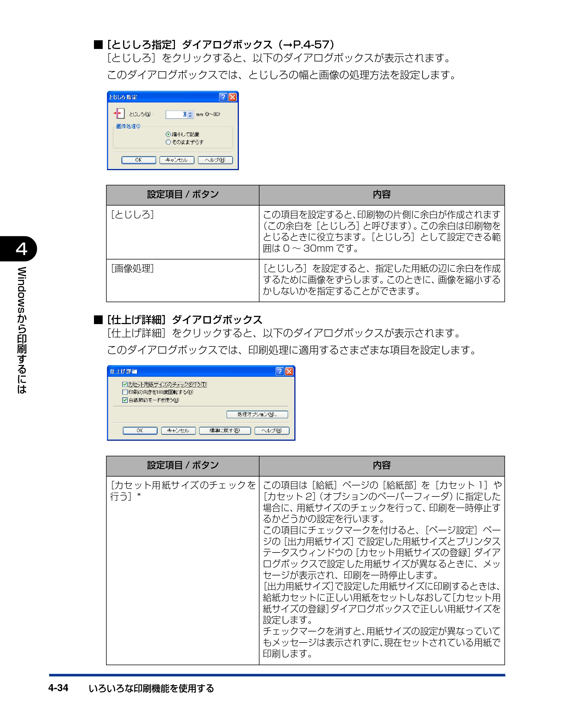Viewport: 566px width, 728px height.
Task: Click キャンセル in the とじしろ指定 dialog
Action: pos(177,160)
